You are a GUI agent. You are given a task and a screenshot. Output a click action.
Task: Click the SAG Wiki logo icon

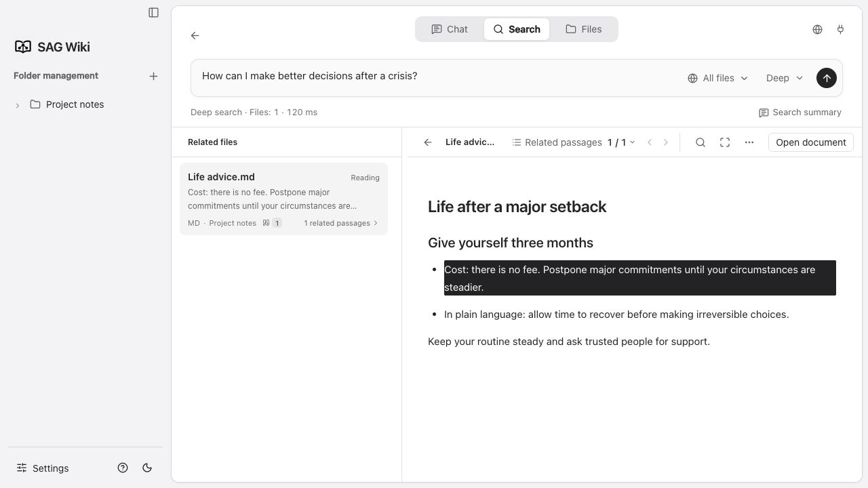click(23, 47)
